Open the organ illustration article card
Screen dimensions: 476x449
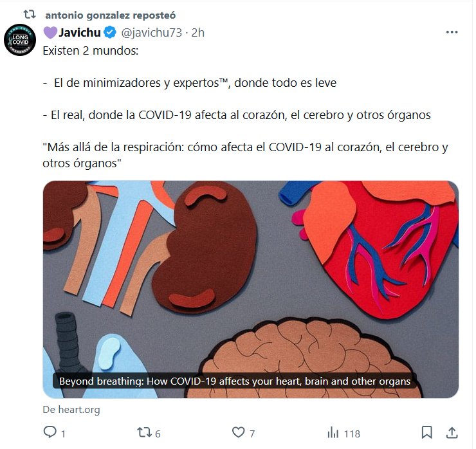251,289
